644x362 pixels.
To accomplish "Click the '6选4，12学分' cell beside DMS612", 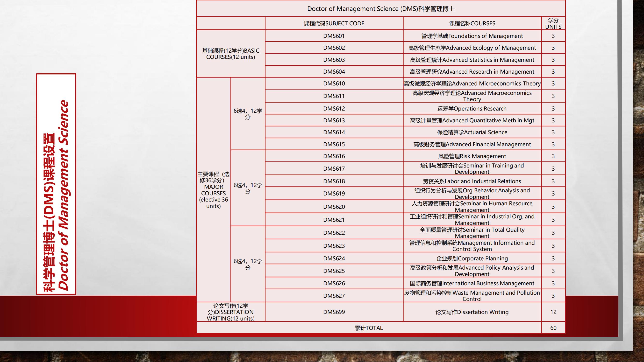I will [248, 114].
